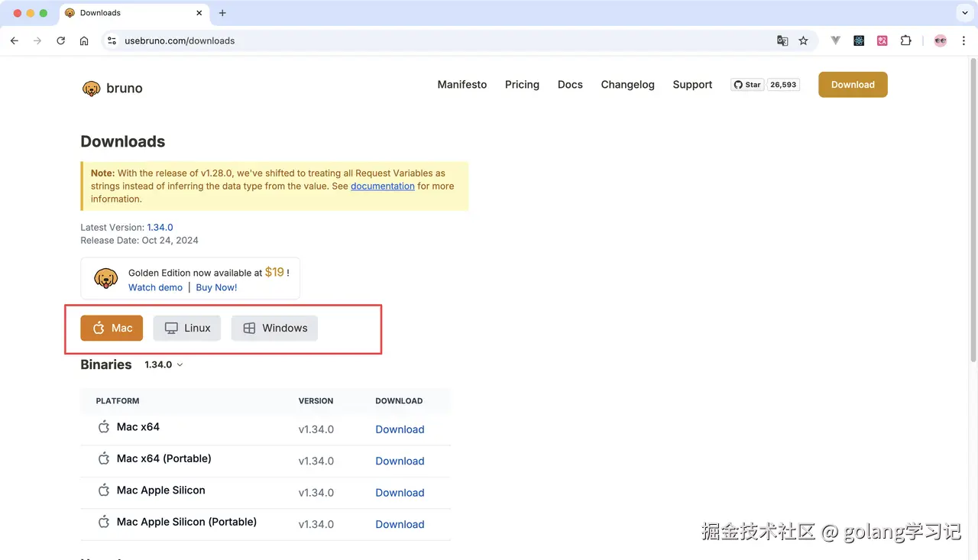The height and width of the screenshot is (560, 978).
Task: Go to the Changelog nav item
Action: click(627, 85)
